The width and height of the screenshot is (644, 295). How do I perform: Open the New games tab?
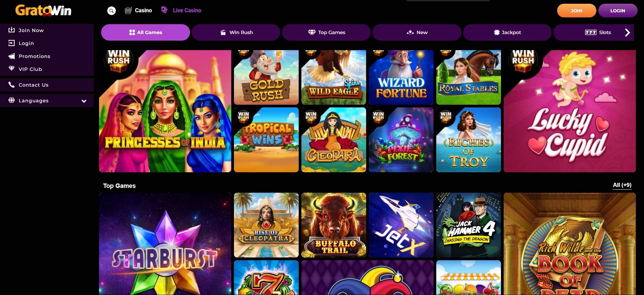pos(417,32)
